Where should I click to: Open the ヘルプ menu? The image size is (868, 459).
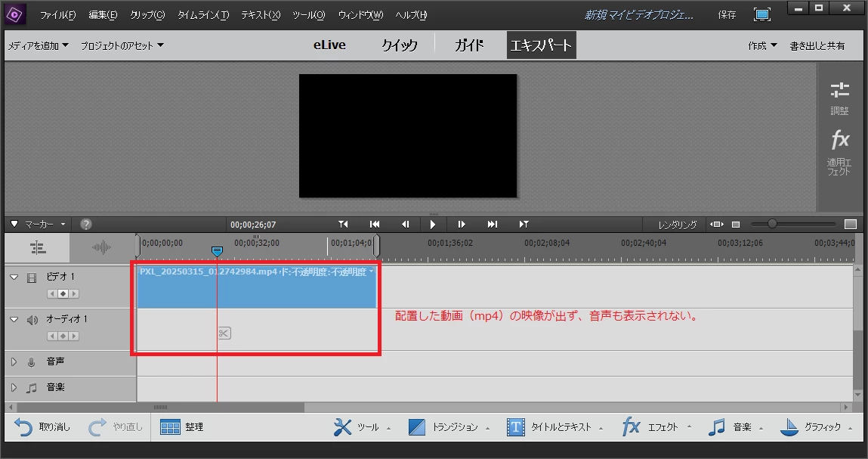[x=411, y=15]
